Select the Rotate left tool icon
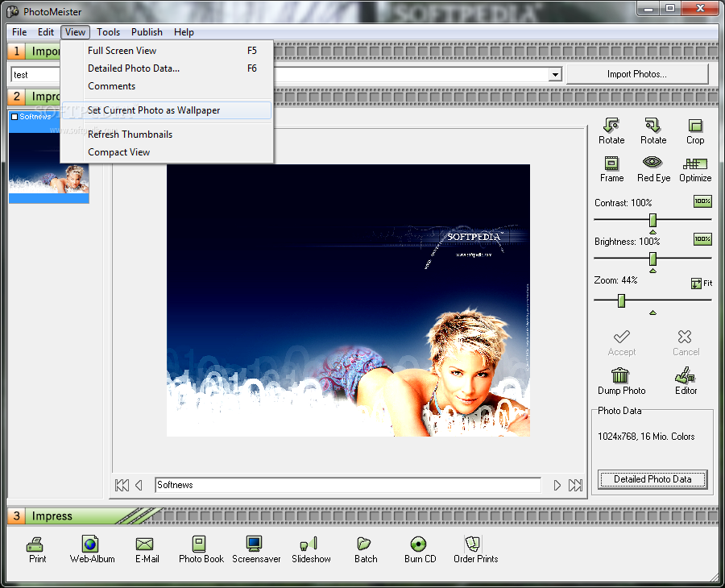 point(611,126)
